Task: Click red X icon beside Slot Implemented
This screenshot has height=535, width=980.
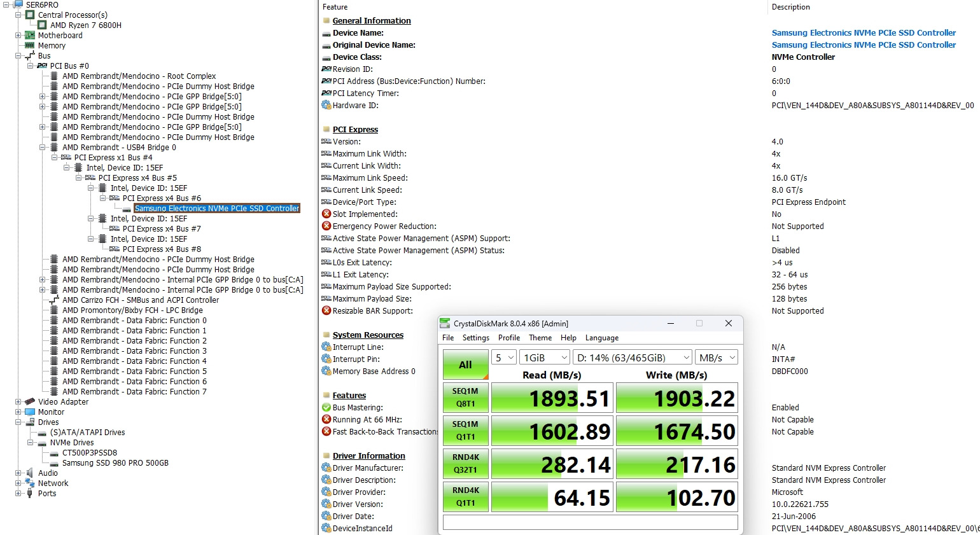Action: tap(326, 214)
